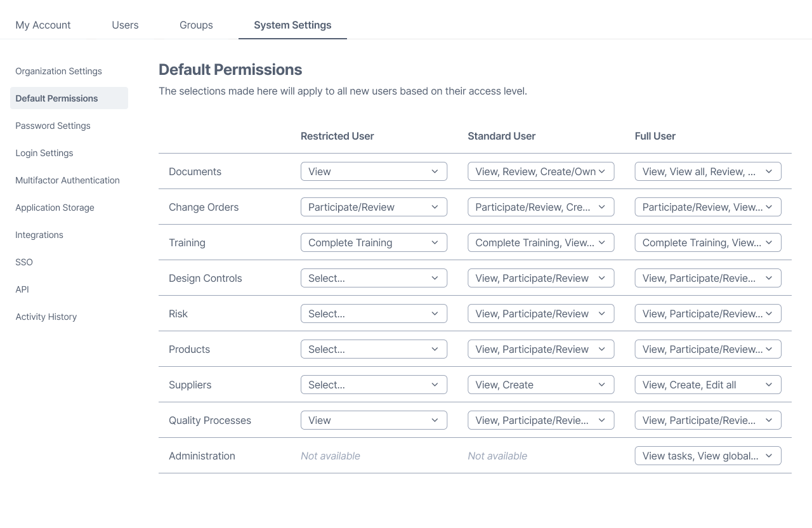Open the SSO settings page
Image resolution: width=812 pixels, height=528 pixels.
coord(23,262)
